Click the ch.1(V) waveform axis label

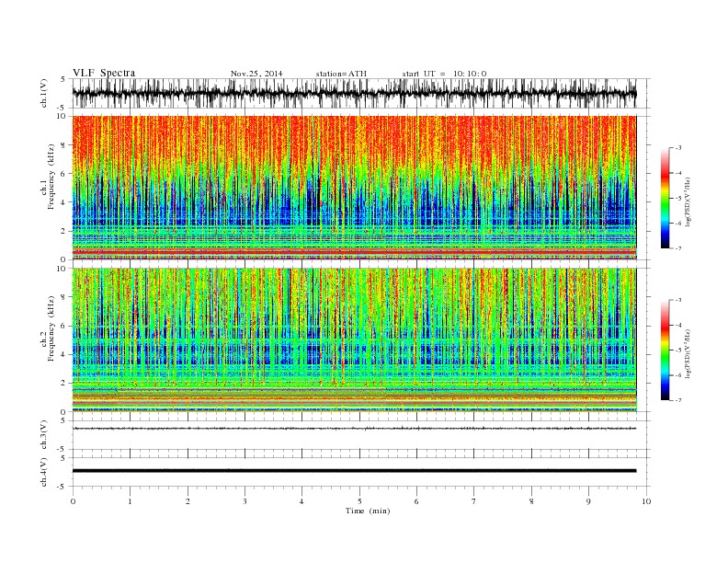click(44, 93)
